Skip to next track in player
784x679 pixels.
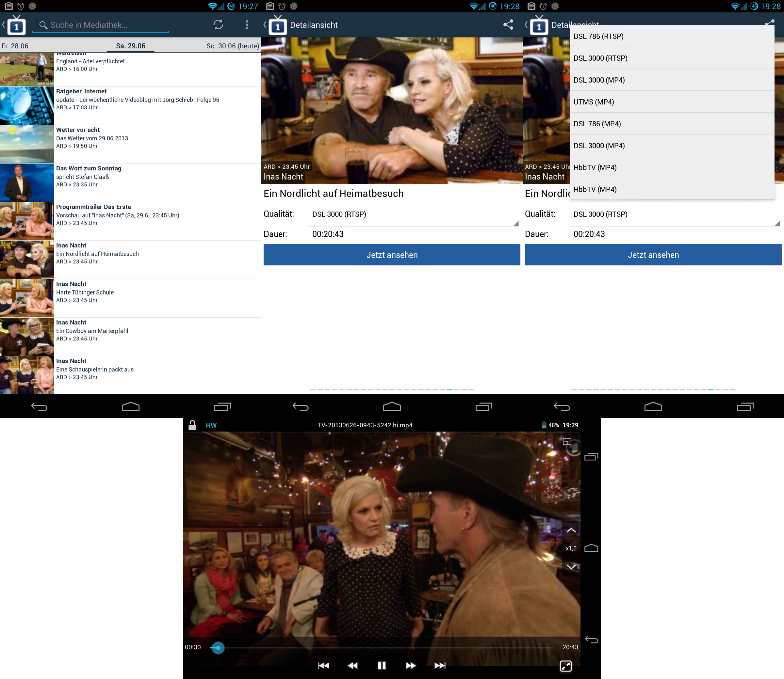[x=440, y=666]
